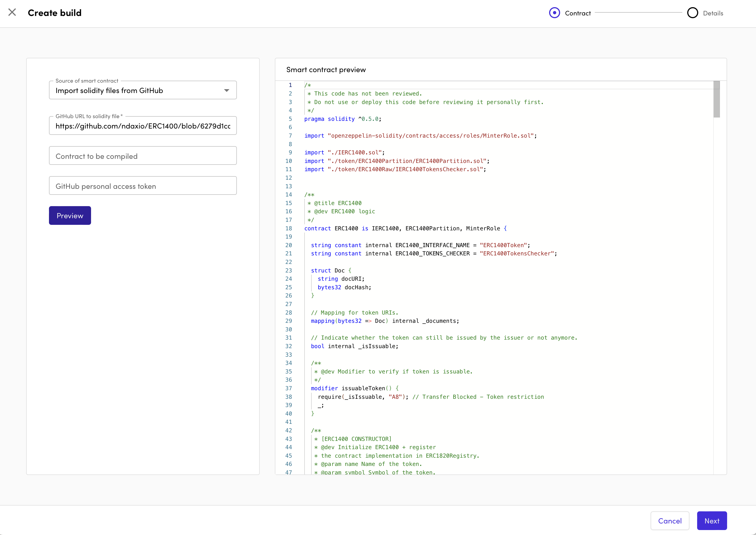The image size is (756, 535).
Task: Click the Contract step label
Action: [x=578, y=13]
